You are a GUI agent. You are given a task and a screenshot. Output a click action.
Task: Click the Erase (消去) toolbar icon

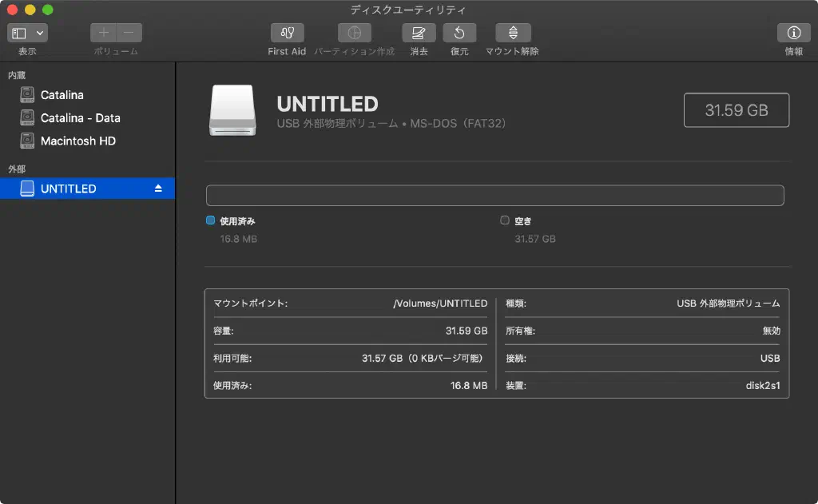419,33
